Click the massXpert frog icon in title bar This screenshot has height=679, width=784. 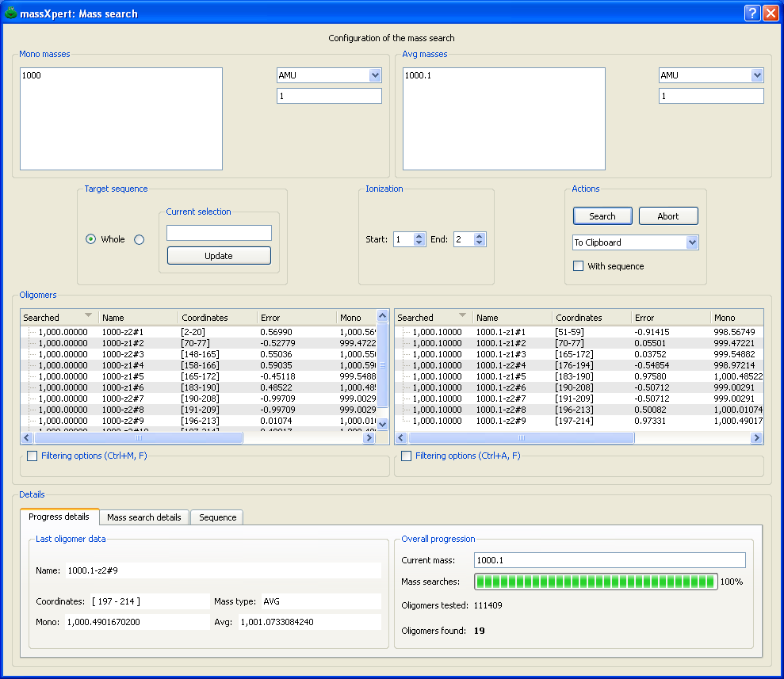10,13
